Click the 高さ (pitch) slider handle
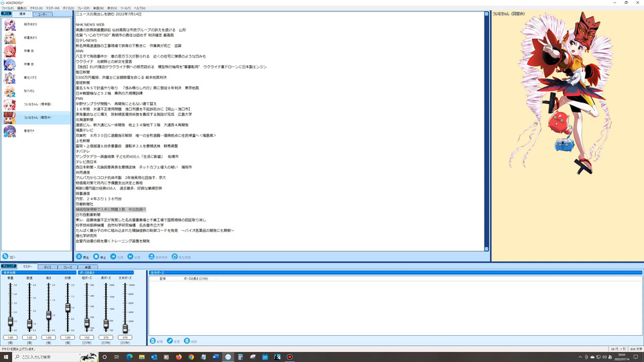Screen dimensions: 644x362 [48, 315]
